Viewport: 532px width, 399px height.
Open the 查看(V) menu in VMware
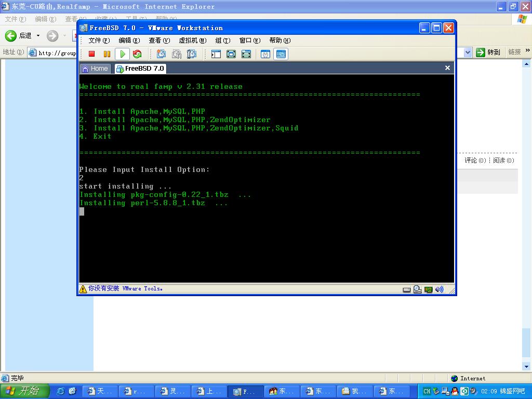(159, 41)
